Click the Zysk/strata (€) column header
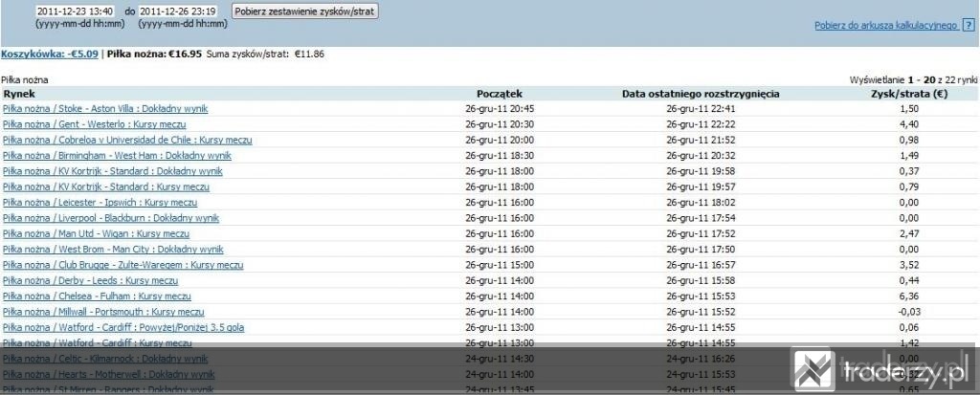The height and width of the screenshot is (395, 980). point(909,94)
